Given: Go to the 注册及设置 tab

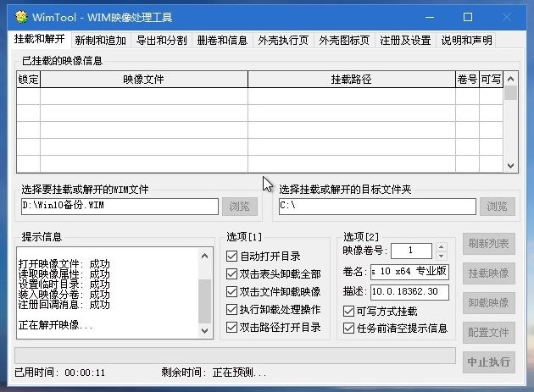Looking at the screenshot, I should click(x=405, y=41).
